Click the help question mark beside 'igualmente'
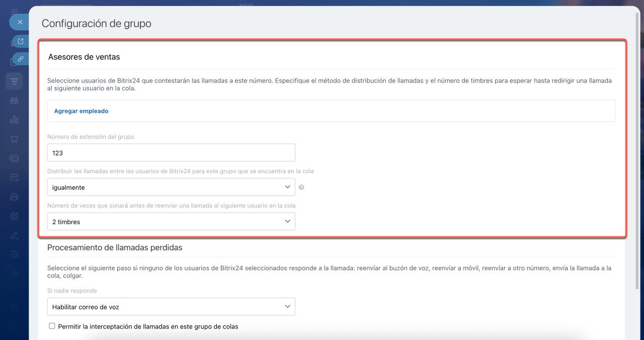Image resolution: width=644 pixels, height=340 pixels. (x=301, y=187)
